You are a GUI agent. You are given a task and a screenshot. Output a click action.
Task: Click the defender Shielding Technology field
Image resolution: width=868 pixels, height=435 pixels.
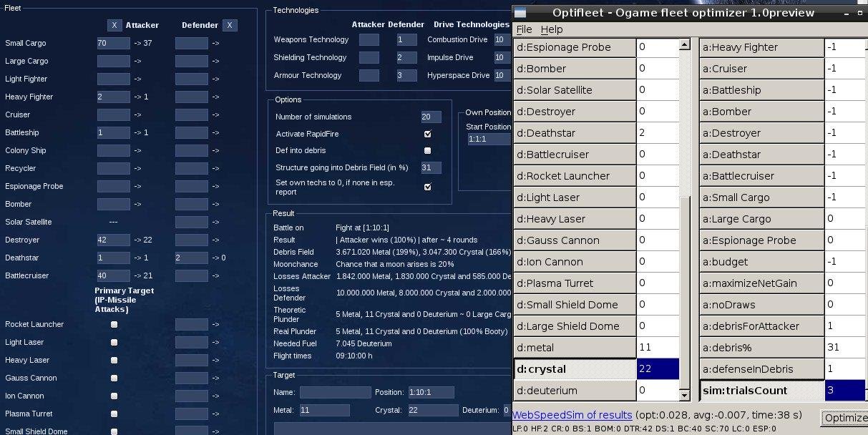(x=406, y=57)
